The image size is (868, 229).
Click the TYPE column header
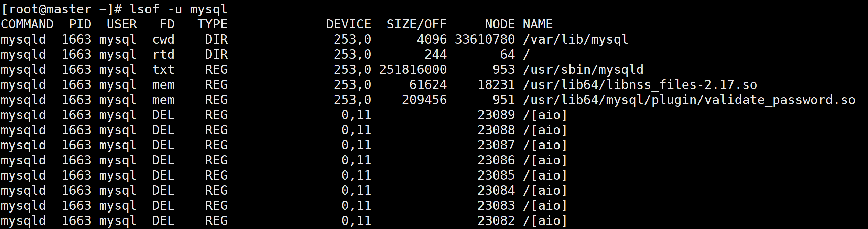[213, 24]
